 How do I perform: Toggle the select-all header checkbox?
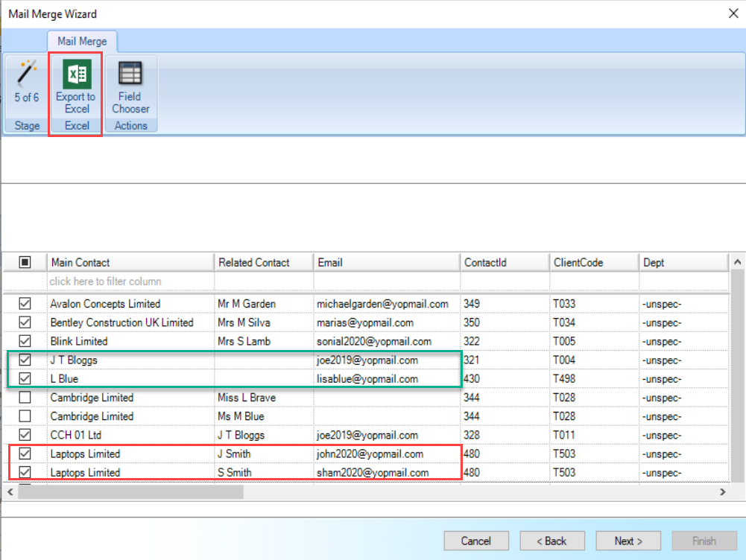pos(25,262)
